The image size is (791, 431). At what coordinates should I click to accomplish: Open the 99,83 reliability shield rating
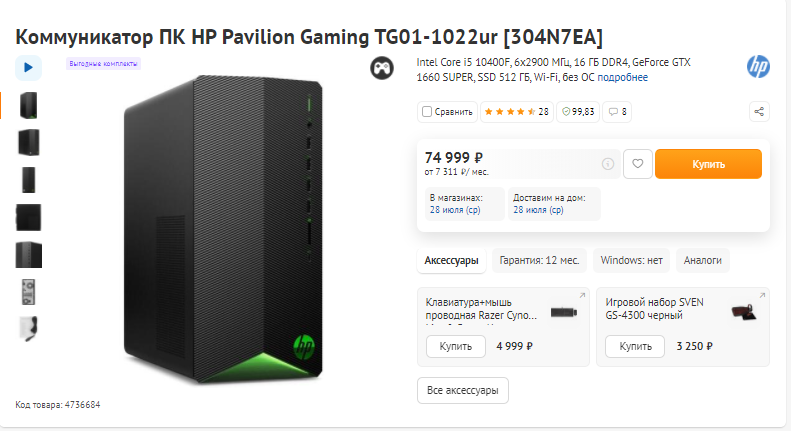pos(577,111)
